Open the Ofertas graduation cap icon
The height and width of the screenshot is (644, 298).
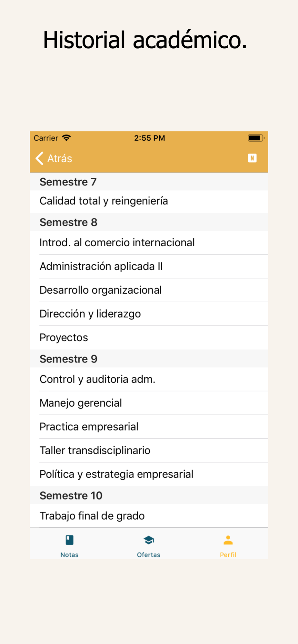(149, 540)
